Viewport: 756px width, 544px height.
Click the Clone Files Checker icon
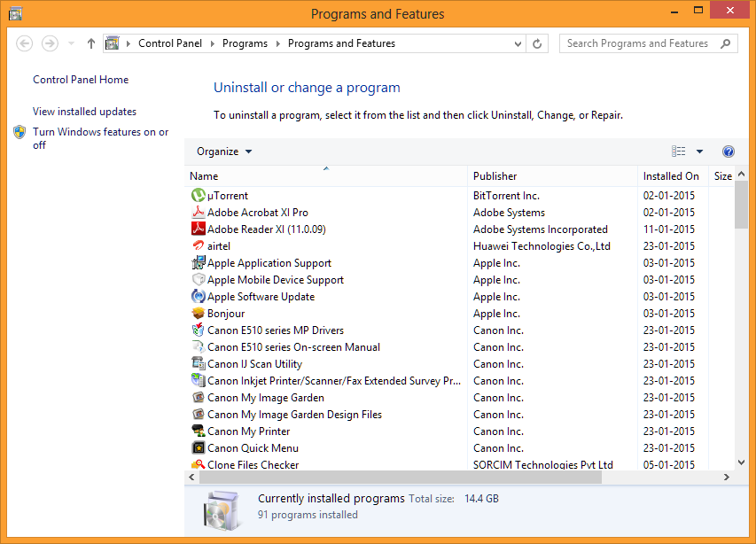[x=199, y=464]
